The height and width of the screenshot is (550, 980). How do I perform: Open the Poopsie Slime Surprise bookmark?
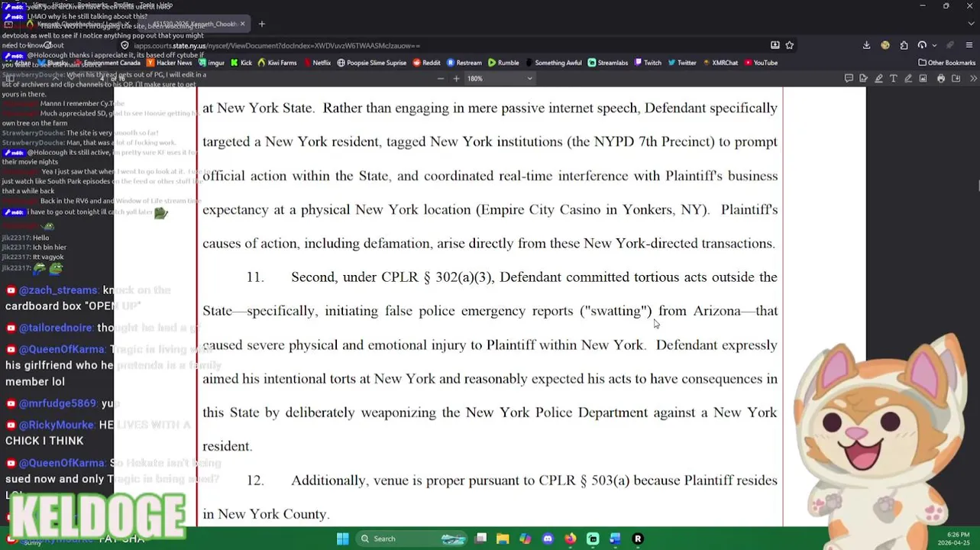click(x=371, y=63)
